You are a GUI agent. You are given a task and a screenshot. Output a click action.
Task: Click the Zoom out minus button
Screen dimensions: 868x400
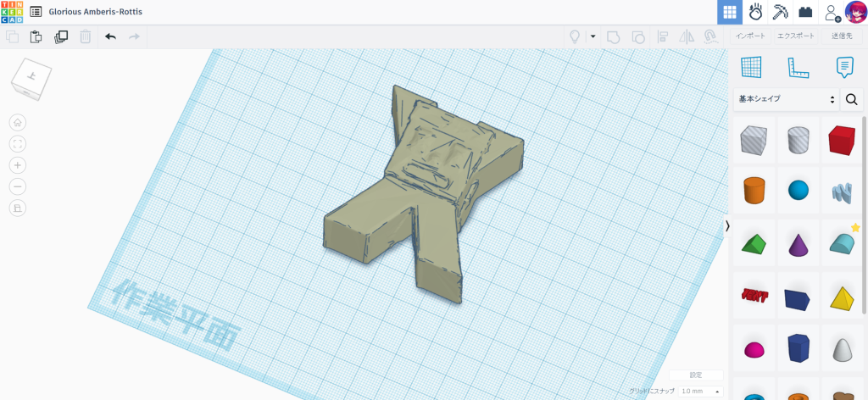18,187
